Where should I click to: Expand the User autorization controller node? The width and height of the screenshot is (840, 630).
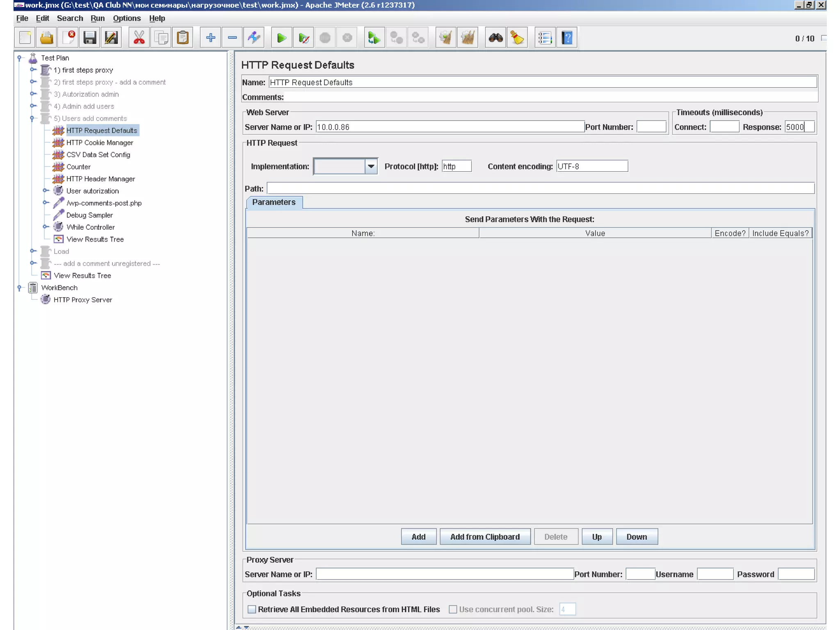pyautogui.click(x=46, y=191)
